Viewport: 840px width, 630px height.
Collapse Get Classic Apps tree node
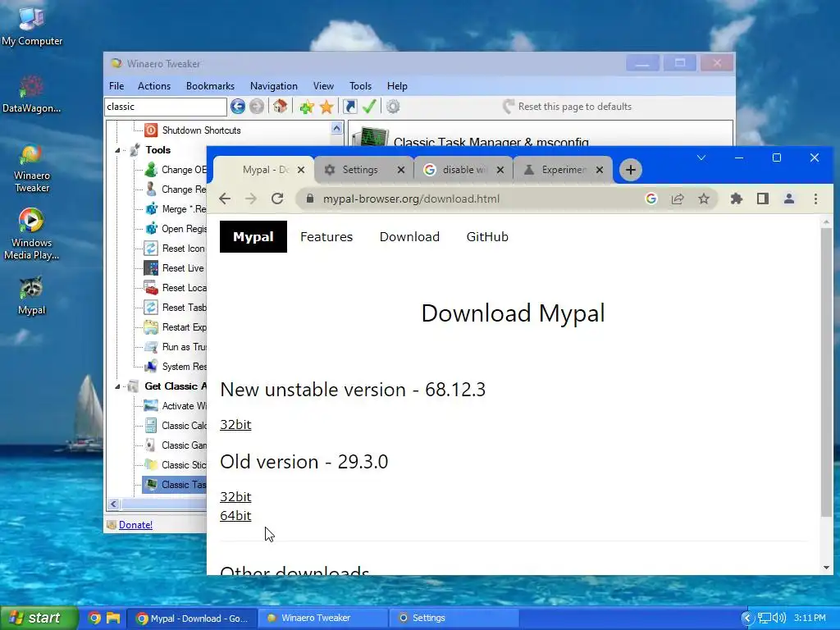coord(117,387)
